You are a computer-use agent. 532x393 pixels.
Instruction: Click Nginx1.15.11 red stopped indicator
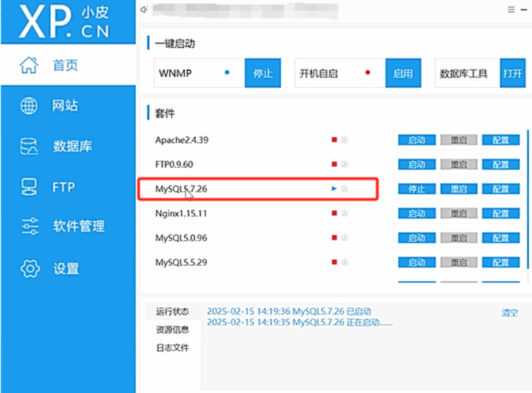click(x=334, y=213)
